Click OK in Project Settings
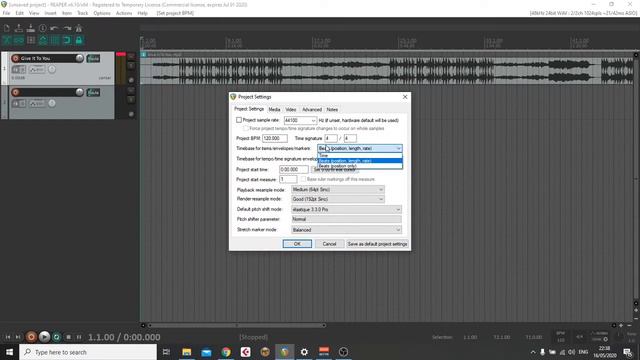Image resolution: width=640 pixels, height=360 pixels. pyautogui.click(x=297, y=244)
